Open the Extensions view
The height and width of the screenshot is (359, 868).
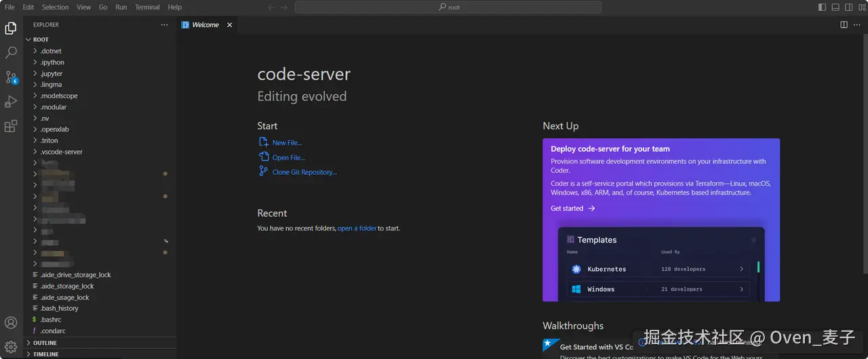11,126
